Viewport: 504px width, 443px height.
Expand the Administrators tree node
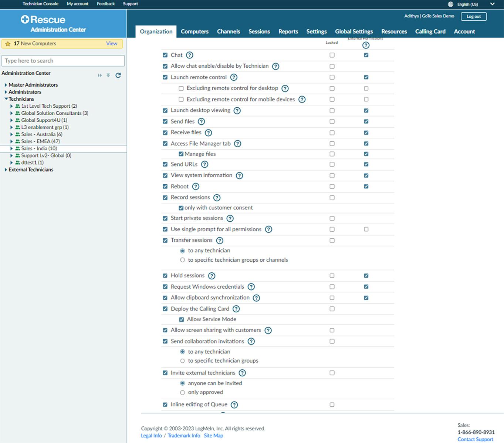click(x=6, y=92)
